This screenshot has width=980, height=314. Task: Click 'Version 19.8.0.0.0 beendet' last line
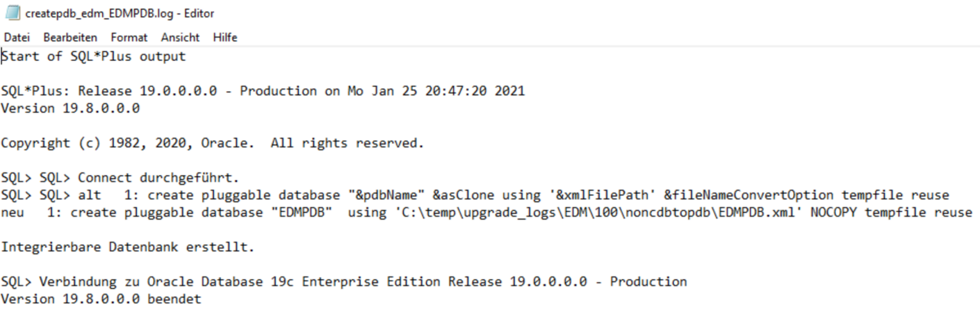(x=101, y=299)
